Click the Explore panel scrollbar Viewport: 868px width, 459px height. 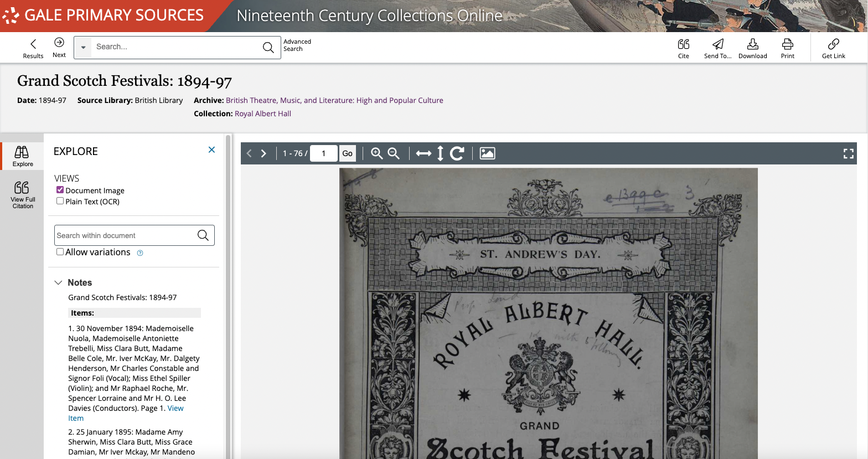(x=228, y=296)
